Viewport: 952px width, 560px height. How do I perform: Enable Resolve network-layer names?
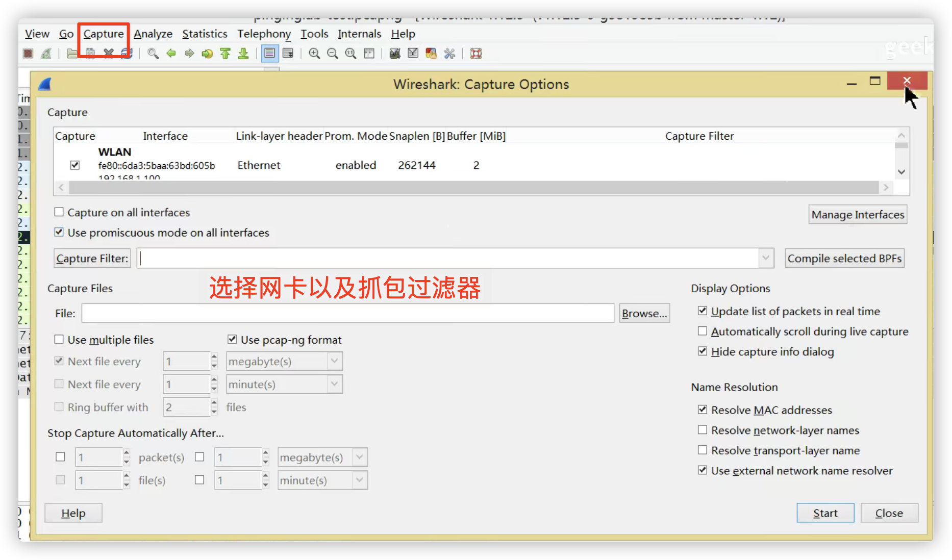pyautogui.click(x=703, y=430)
